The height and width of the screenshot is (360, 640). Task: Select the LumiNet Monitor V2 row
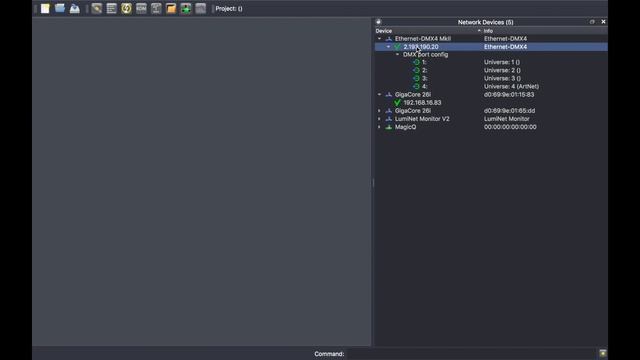coord(491,119)
